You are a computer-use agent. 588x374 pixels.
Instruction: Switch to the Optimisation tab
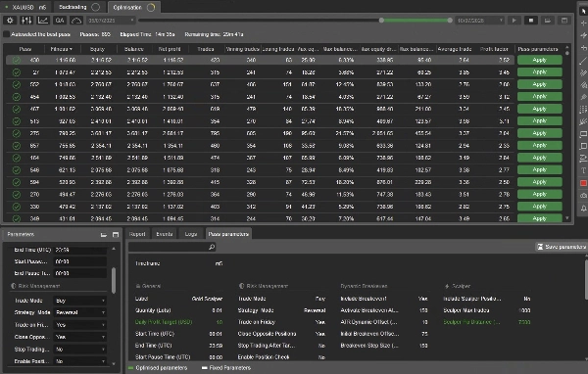point(134,7)
